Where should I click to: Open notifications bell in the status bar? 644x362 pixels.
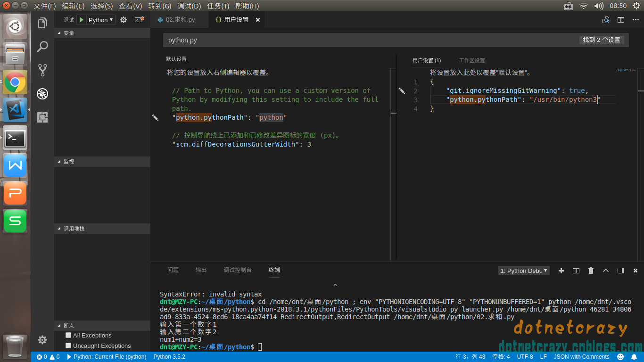[x=634, y=357]
